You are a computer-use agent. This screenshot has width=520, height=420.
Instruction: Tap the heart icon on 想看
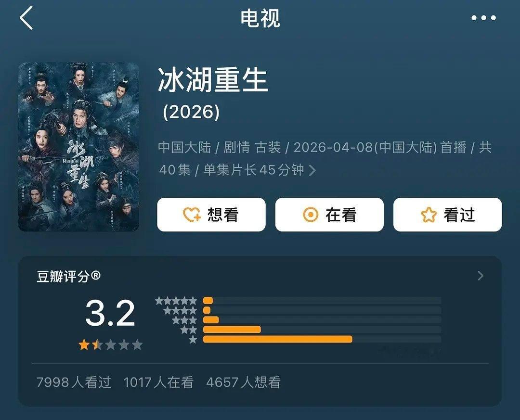(192, 215)
